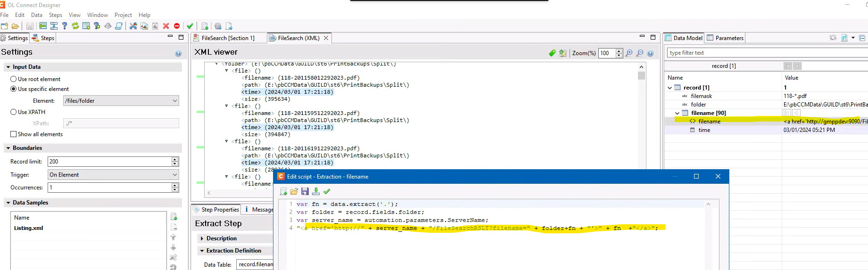Switch to the FileSearch [Section 1] tab
868x270 pixels.
pos(228,38)
